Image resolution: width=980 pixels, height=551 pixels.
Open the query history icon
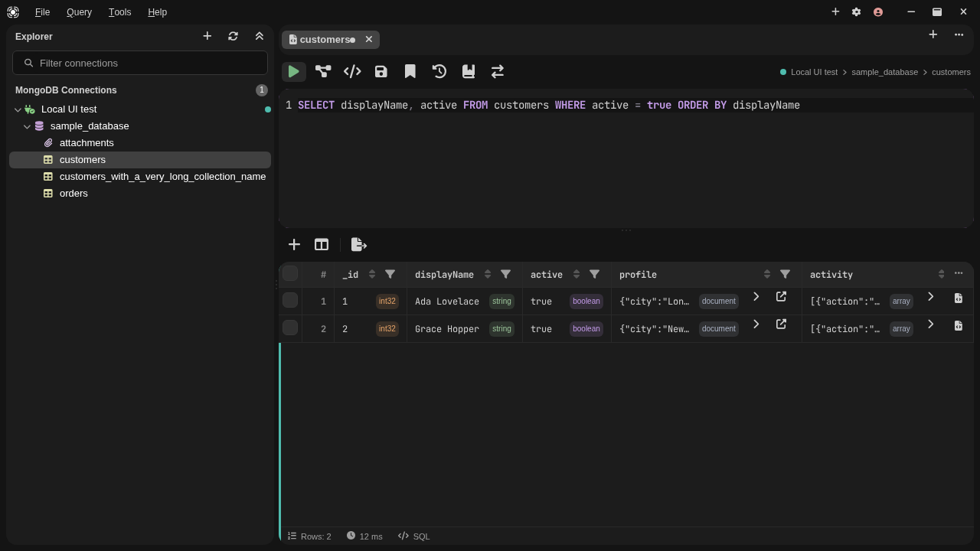point(439,72)
